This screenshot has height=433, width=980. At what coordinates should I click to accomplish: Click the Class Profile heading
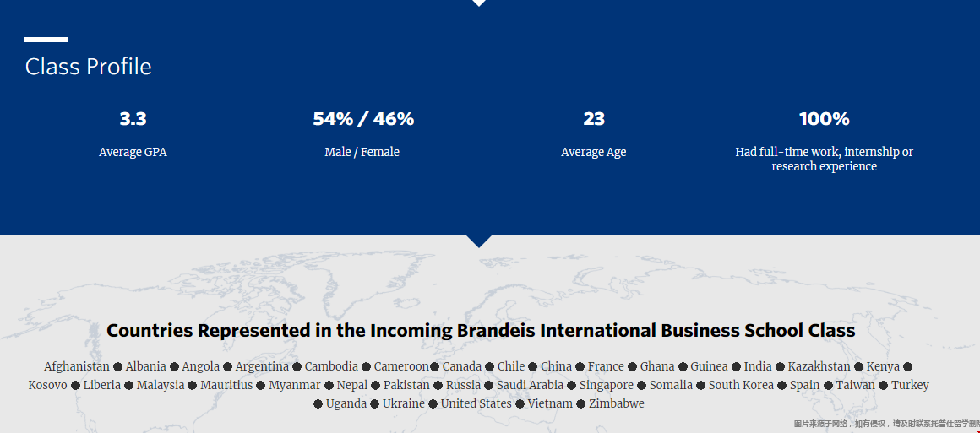coord(88,66)
